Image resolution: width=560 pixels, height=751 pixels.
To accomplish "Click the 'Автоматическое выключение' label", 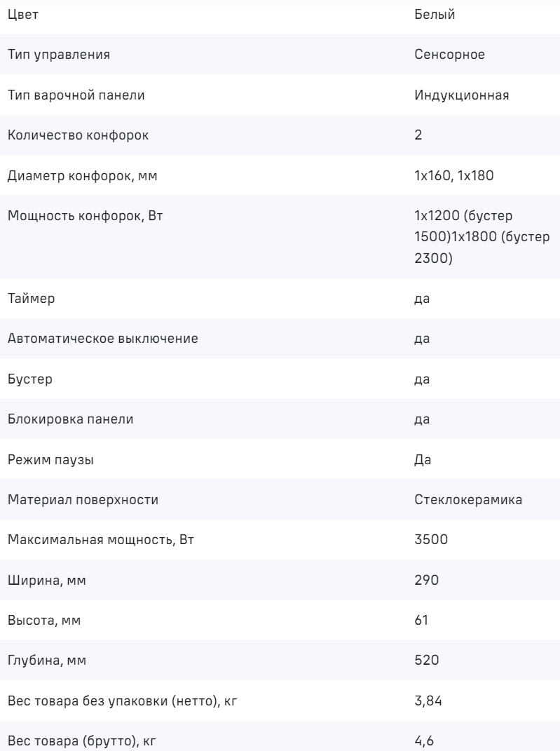I will coord(102,339).
